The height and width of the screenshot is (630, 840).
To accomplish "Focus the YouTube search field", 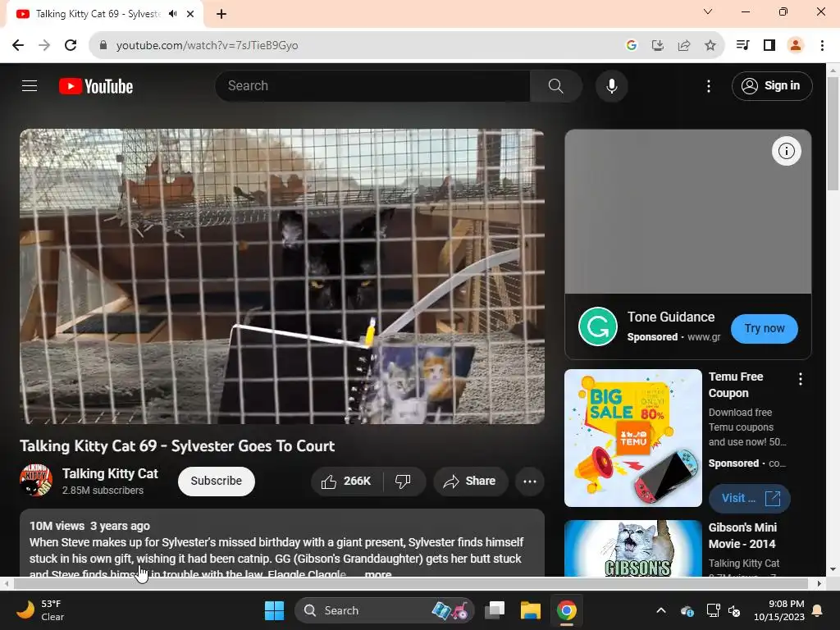I will pyautogui.click(x=372, y=85).
